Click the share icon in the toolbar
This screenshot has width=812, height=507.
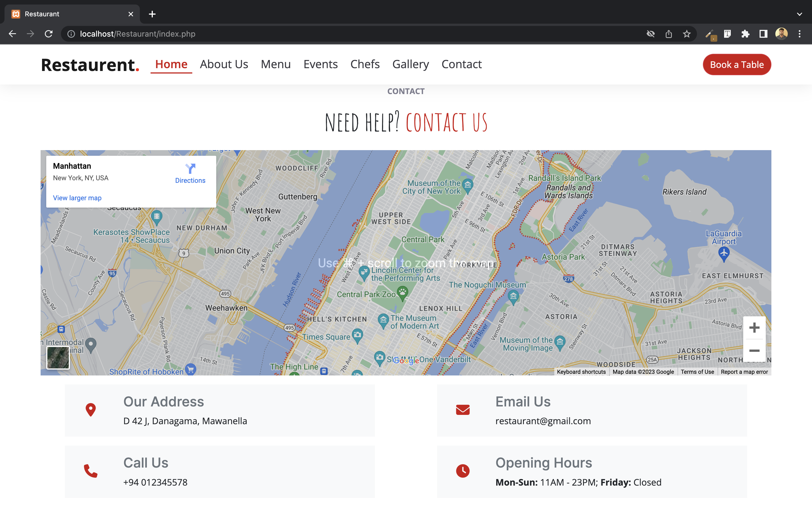pyautogui.click(x=669, y=34)
